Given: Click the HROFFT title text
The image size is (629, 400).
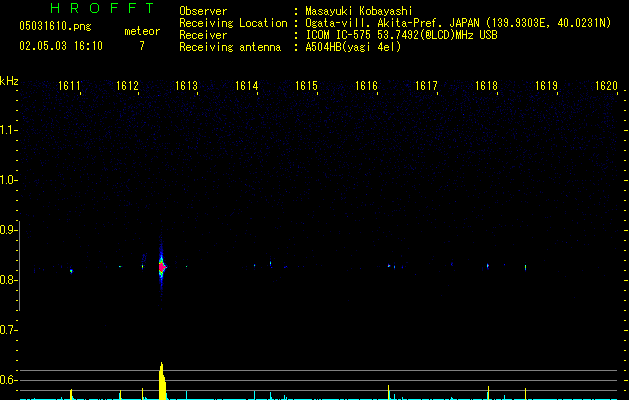Looking at the screenshot, I should (103, 8).
